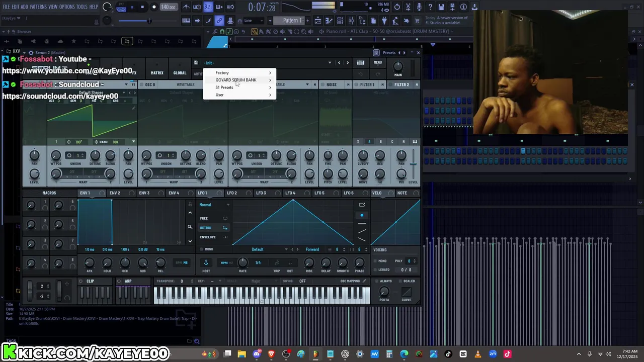Open the Serum MENU button
The height and width of the screenshot is (362, 644).
tap(378, 62)
